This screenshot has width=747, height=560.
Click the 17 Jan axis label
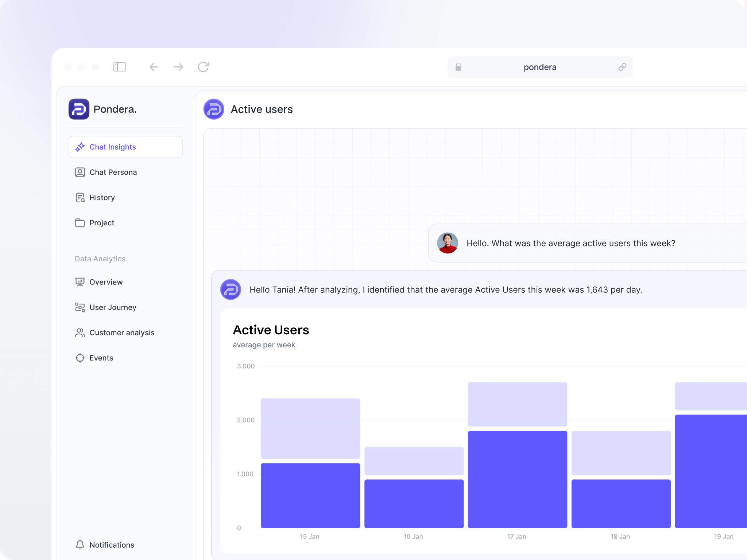(x=516, y=537)
